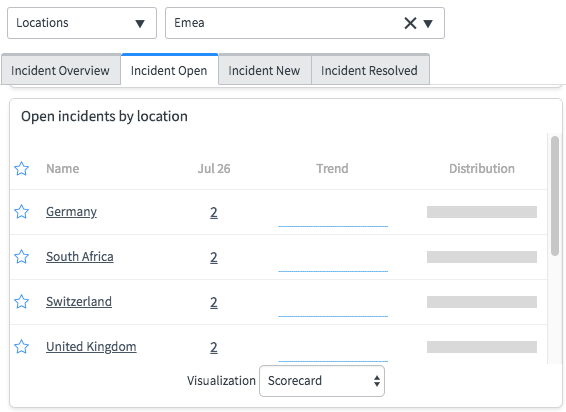Open the Incident Resolved tab
The image size is (566, 412).
pyautogui.click(x=369, y=70)
